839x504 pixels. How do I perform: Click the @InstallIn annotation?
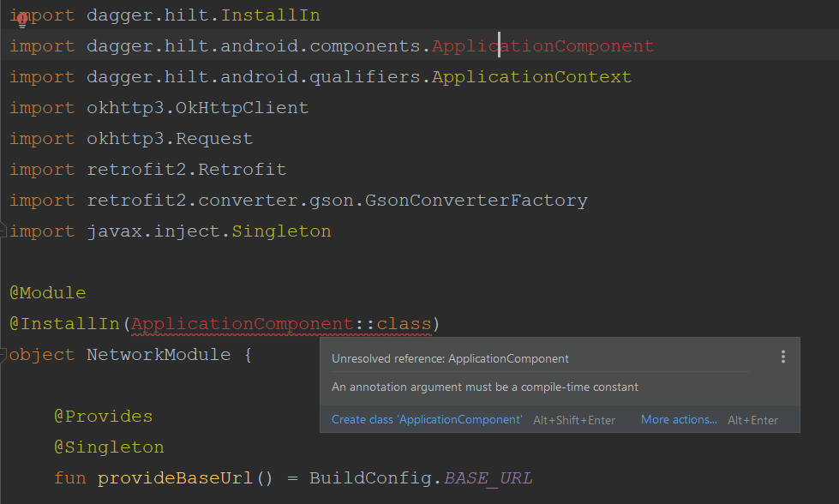(x=63, y=323)
